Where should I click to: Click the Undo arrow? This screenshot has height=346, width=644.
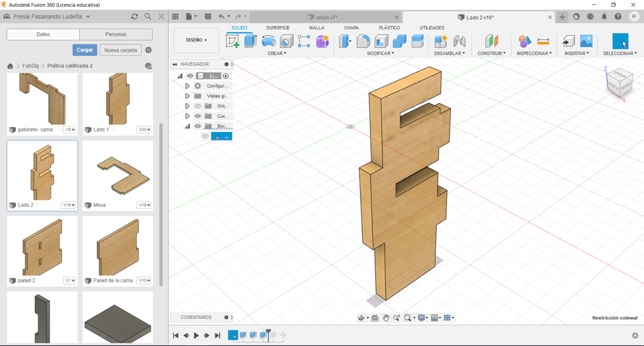(222, 17)
